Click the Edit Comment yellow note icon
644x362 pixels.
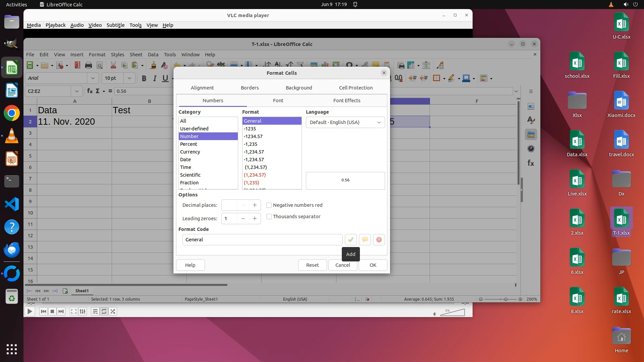365,240
